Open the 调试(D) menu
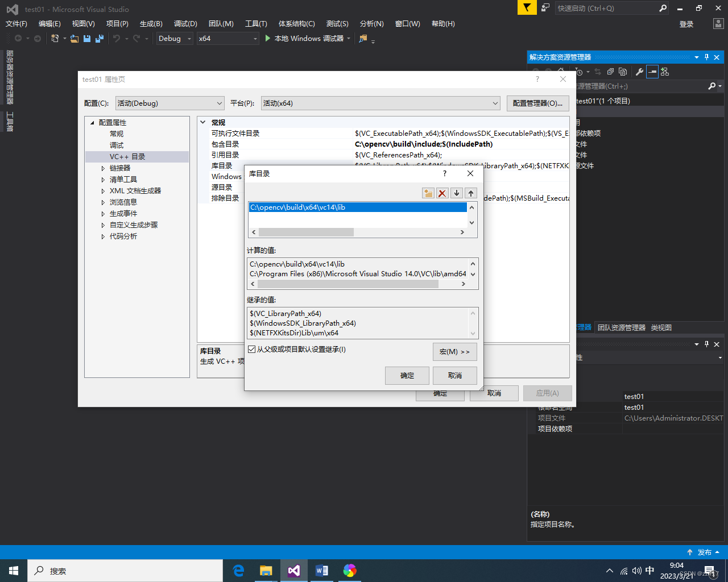The width and height of the screenshot is (728, 582). pos(185,23)
